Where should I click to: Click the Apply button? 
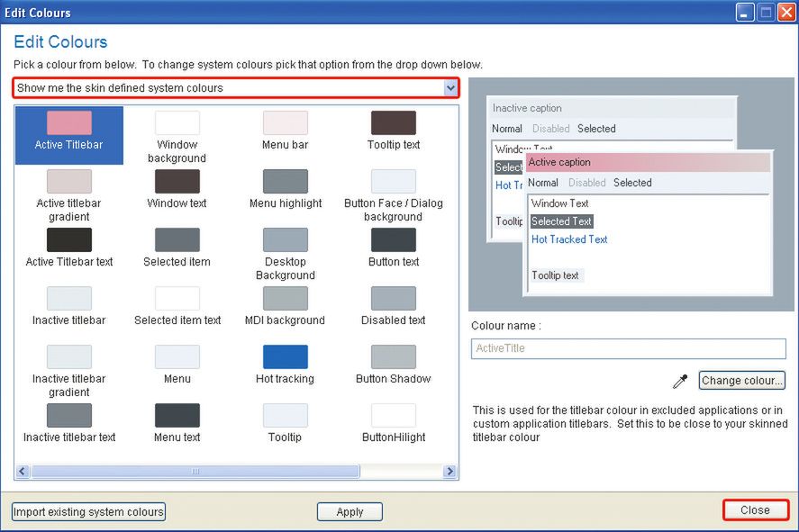pos(350,511)
